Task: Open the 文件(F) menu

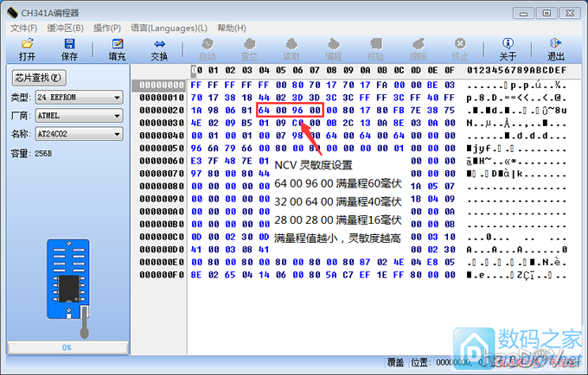Action: [23, 28]
